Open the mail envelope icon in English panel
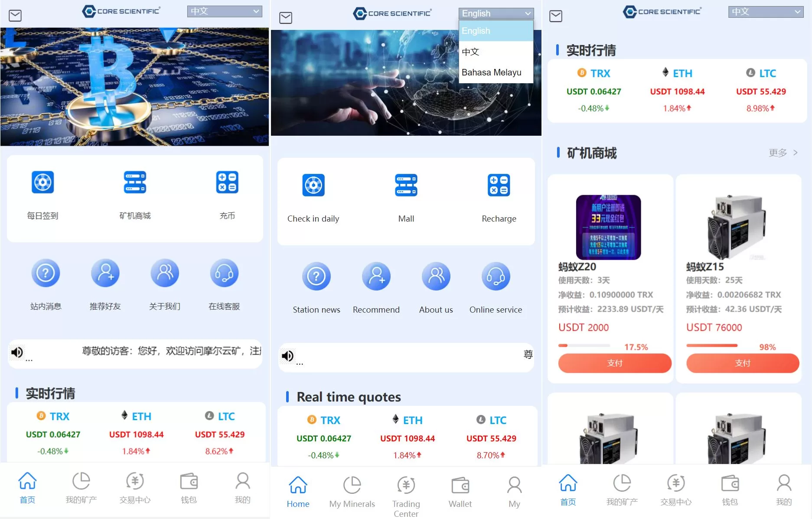812x519 pixels. (286, 18)
